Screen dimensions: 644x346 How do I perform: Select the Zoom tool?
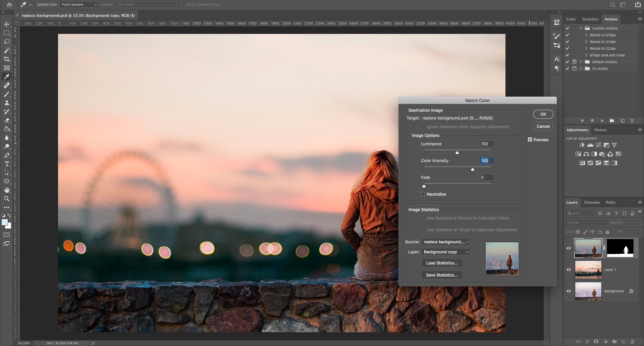click(x=7, y=198)
